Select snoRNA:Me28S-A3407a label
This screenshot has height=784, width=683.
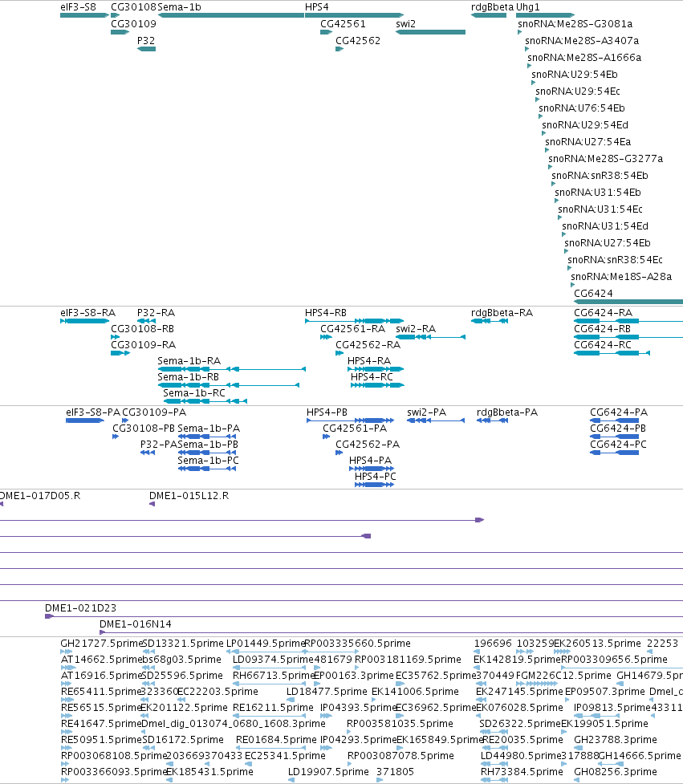(582, 41)
